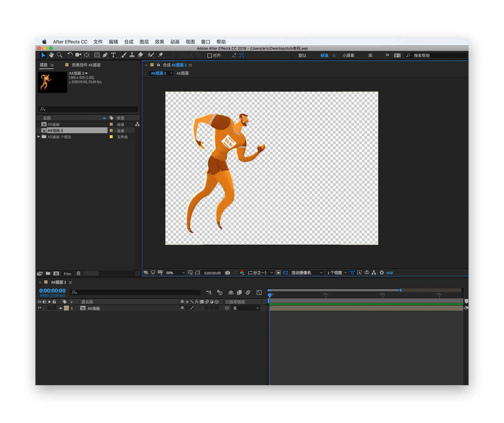Open the (二分之一) resolution dropdown
Viewport: 504px width, 423px height.
pos(260,273)
